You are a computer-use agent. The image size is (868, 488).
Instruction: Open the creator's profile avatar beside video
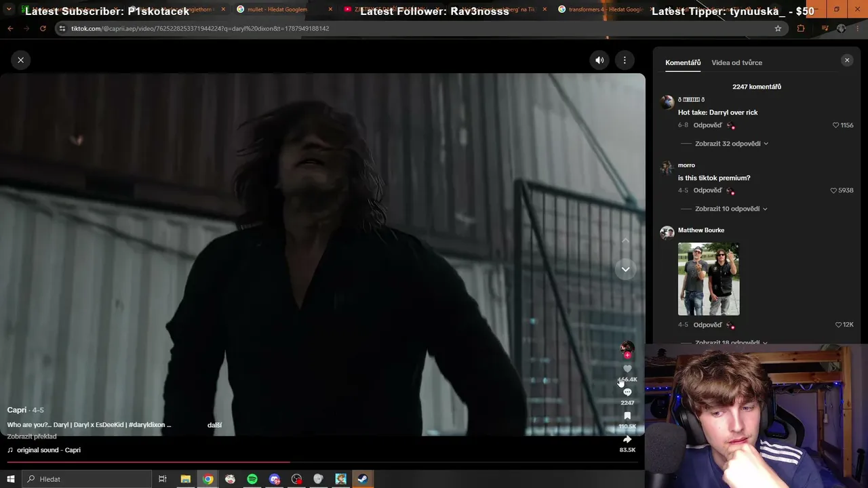tap(627, 348)
